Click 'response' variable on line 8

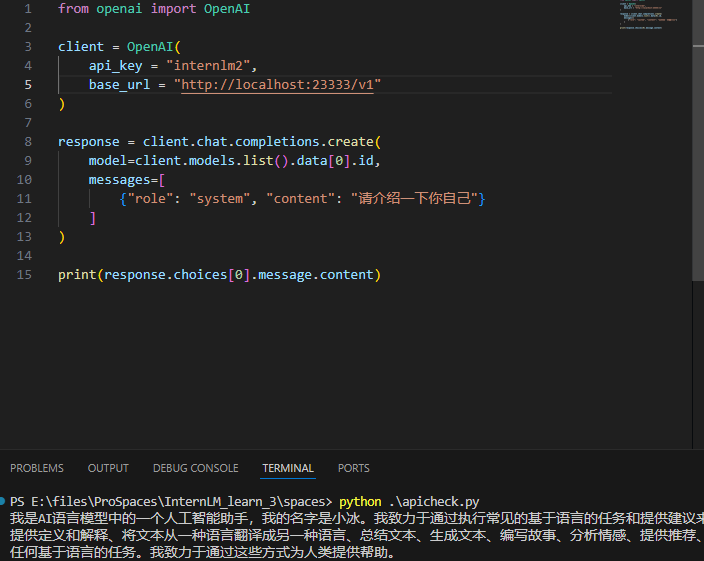click(88, 142)
